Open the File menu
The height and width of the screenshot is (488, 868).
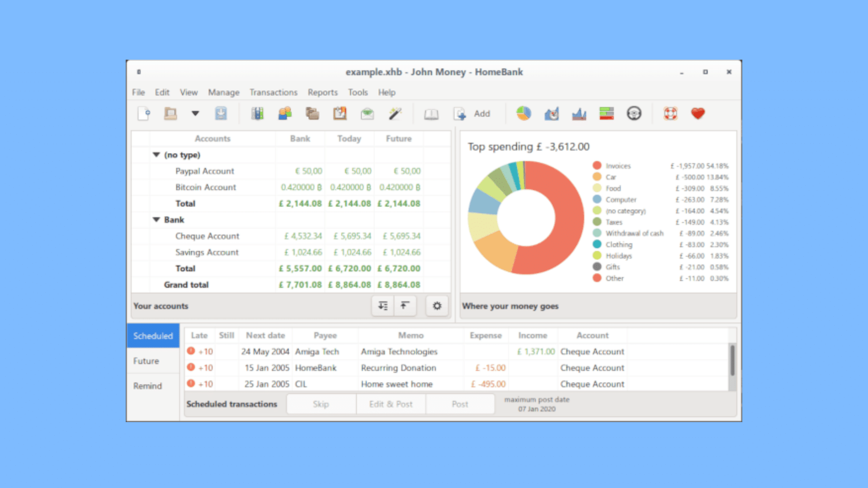point(138,92)
